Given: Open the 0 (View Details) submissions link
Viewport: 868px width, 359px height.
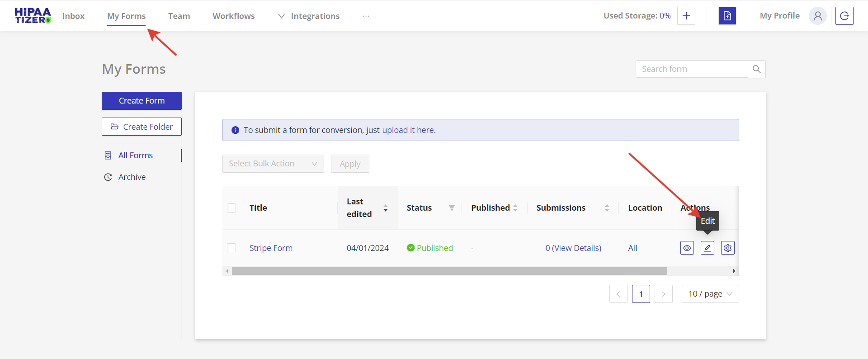Looking at the screenshot, I should (x=573, y=248).
